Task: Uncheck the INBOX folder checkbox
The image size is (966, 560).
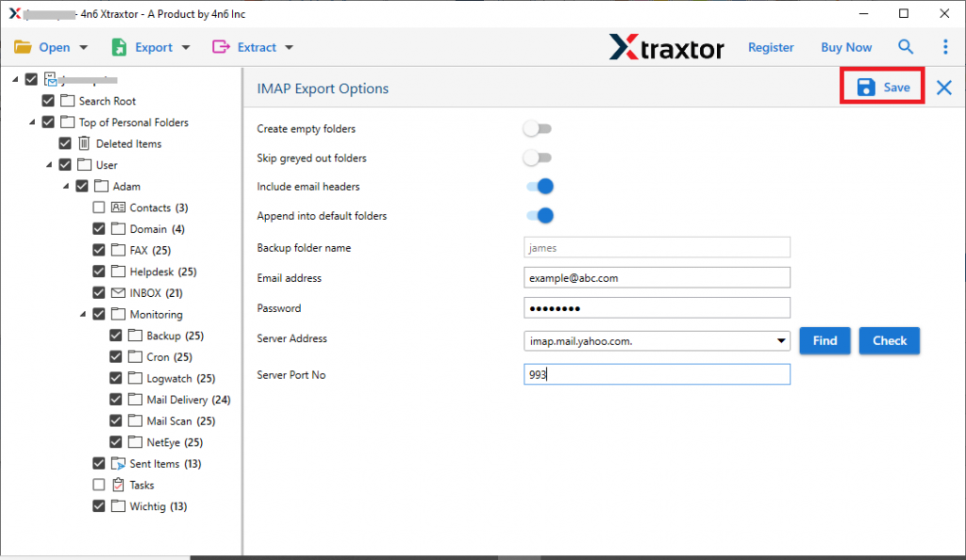Action: [99, 292]
